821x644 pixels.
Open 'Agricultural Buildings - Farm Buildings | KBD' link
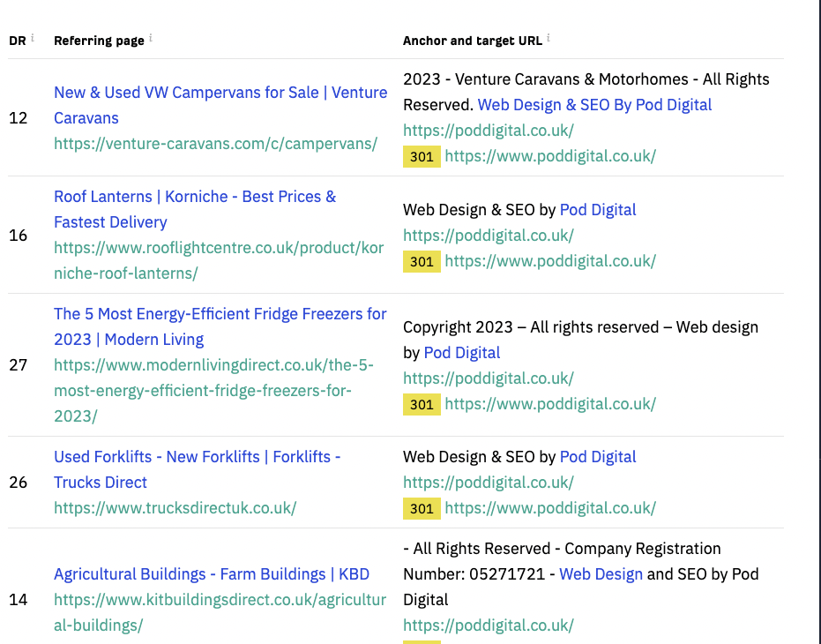pos(212,574)
